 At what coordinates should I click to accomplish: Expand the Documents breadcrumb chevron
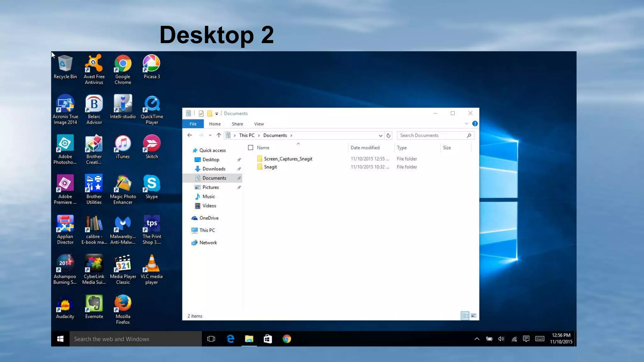point(291,135)
